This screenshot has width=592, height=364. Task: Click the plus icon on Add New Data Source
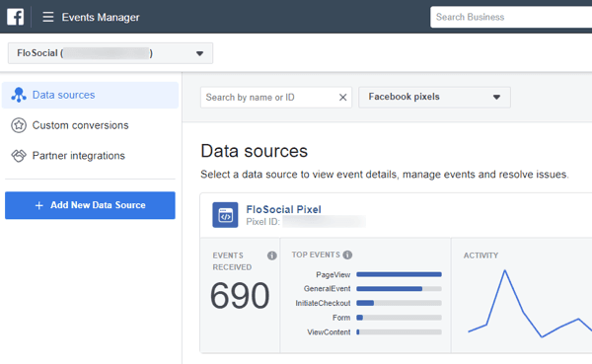pyautogui.click(x=38, y=205)
